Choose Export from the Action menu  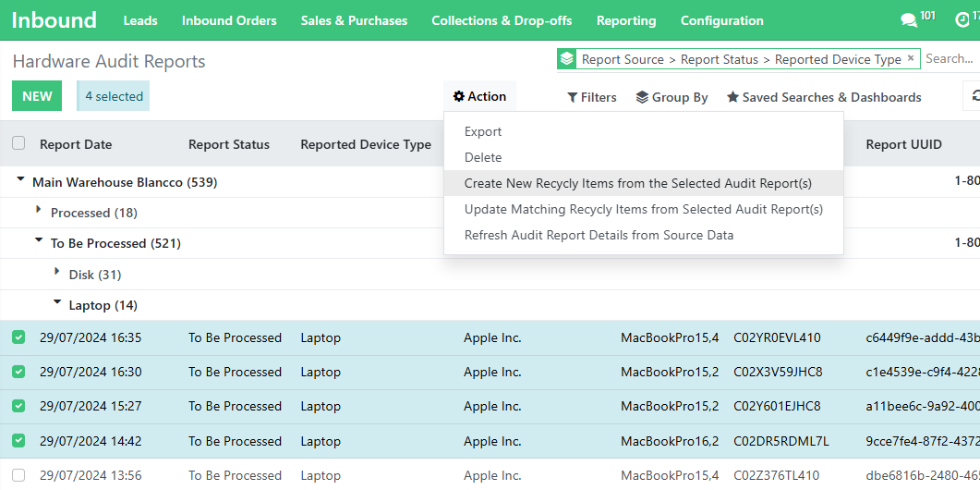(644, 131)
